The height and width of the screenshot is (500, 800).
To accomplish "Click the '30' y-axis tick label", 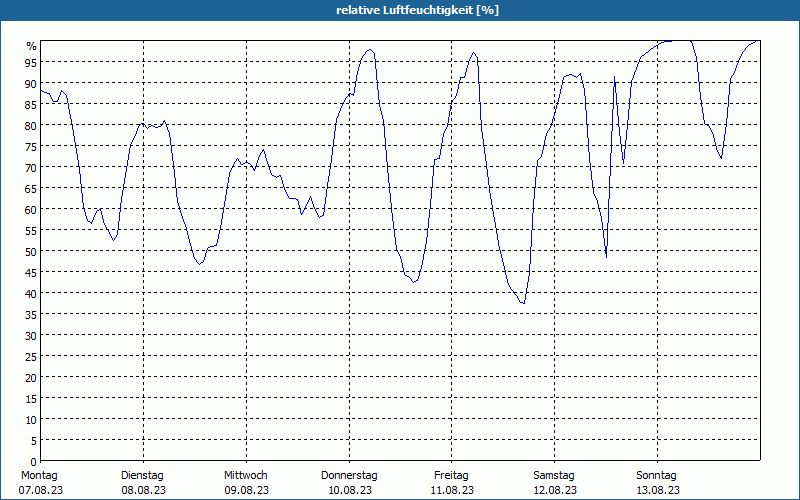I will [x=31, y=336].
